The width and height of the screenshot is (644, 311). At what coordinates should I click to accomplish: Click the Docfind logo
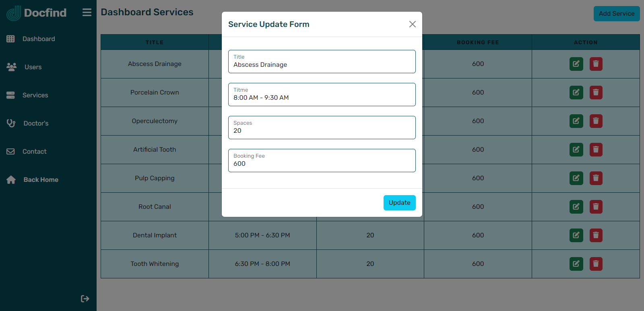click(x=37, y=13)
